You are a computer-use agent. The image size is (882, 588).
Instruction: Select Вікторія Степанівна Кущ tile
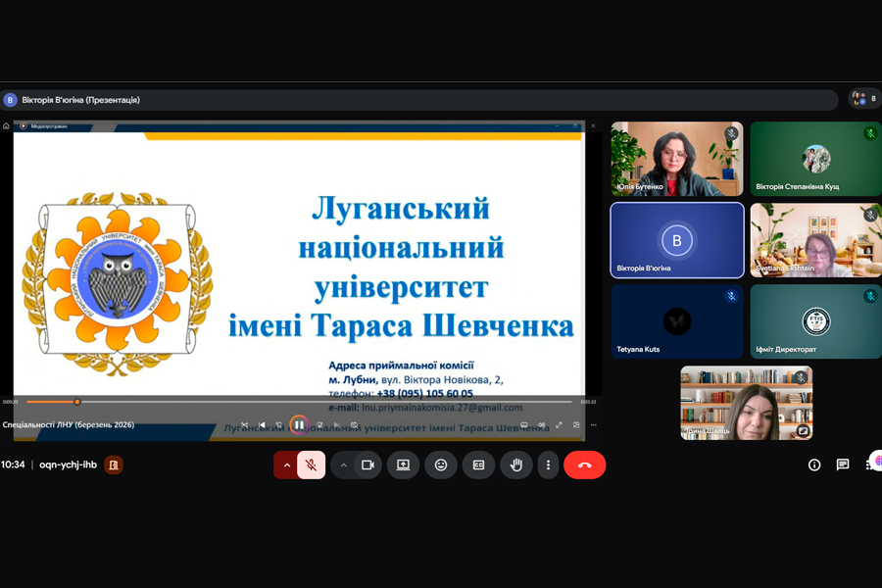[816, 159]
